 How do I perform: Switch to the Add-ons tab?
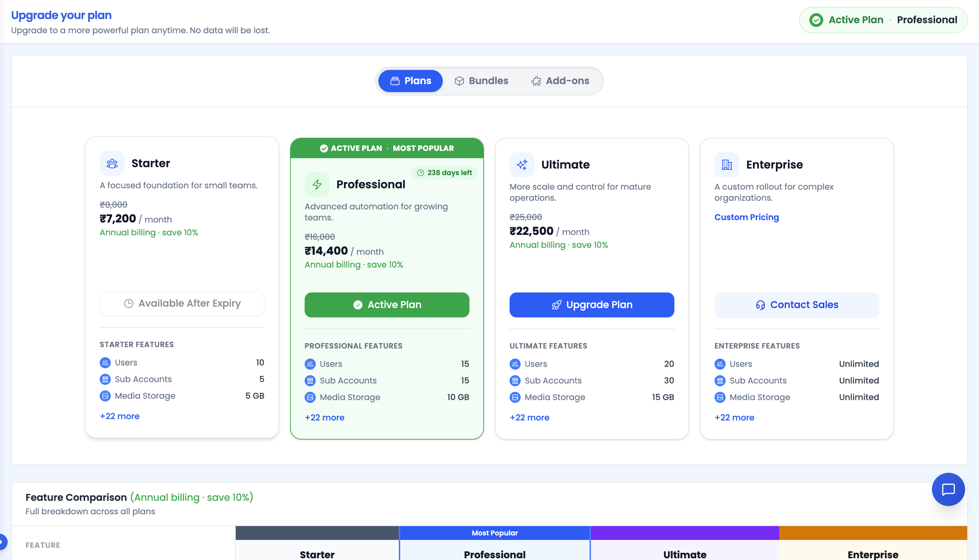coord(560,81)
